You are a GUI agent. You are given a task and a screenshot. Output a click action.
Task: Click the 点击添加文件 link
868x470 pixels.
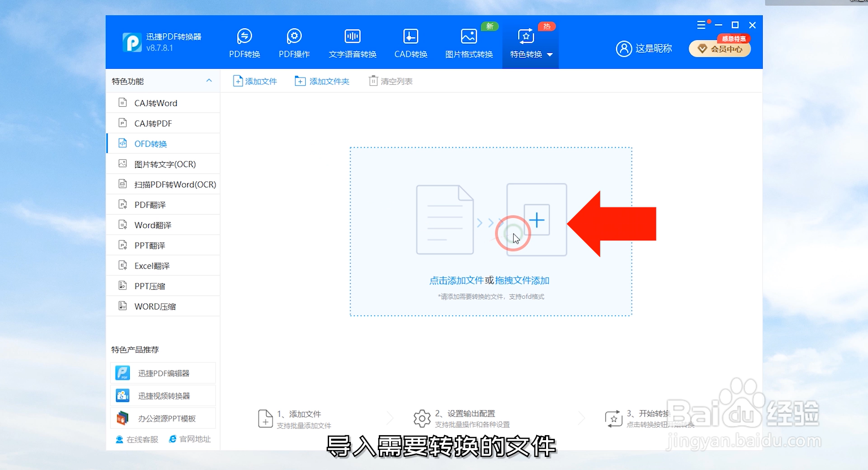point(456,281)
